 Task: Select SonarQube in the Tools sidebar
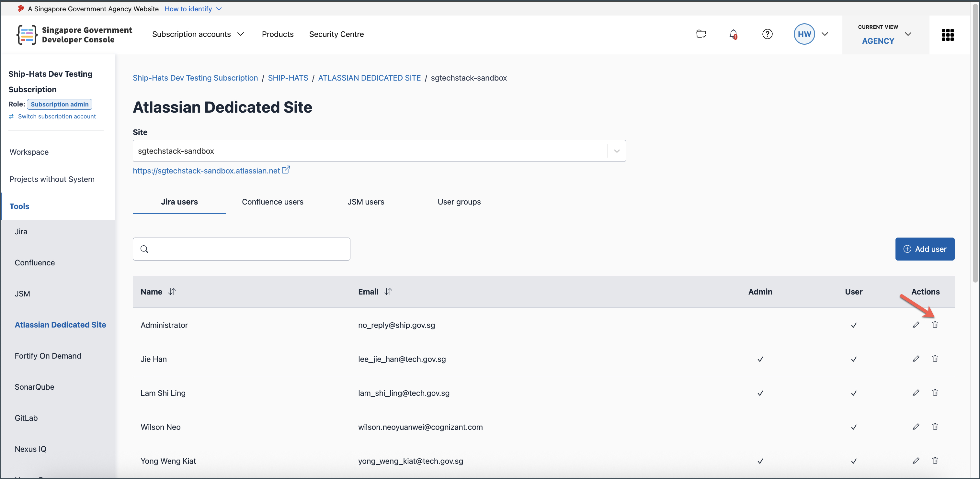tap(34, 387)
